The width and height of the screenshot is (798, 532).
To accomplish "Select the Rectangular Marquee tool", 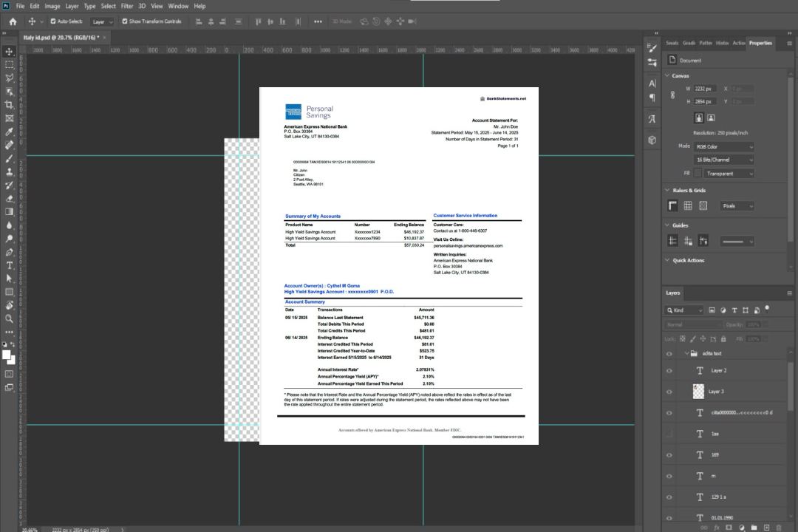I will (9, 65).
